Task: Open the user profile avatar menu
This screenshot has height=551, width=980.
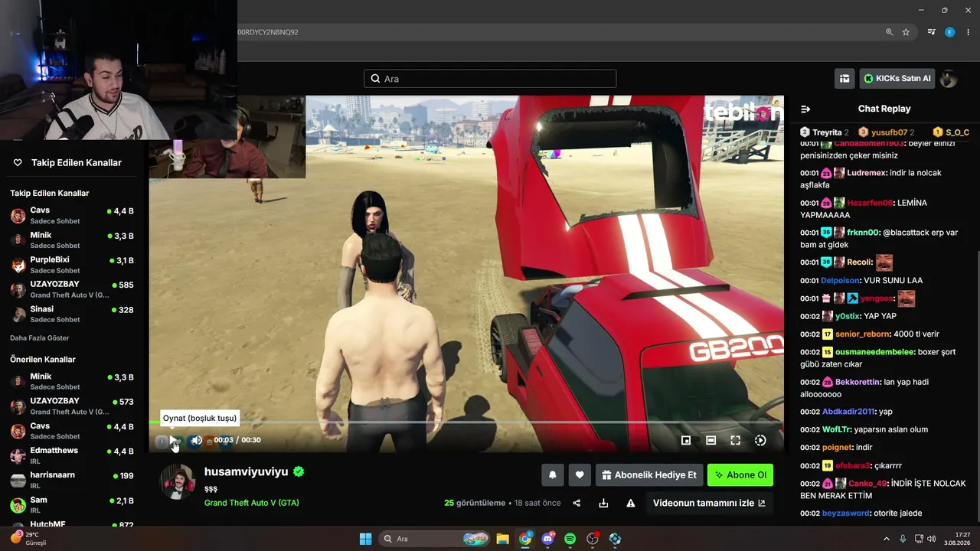Action: click(x=949, y=79)
